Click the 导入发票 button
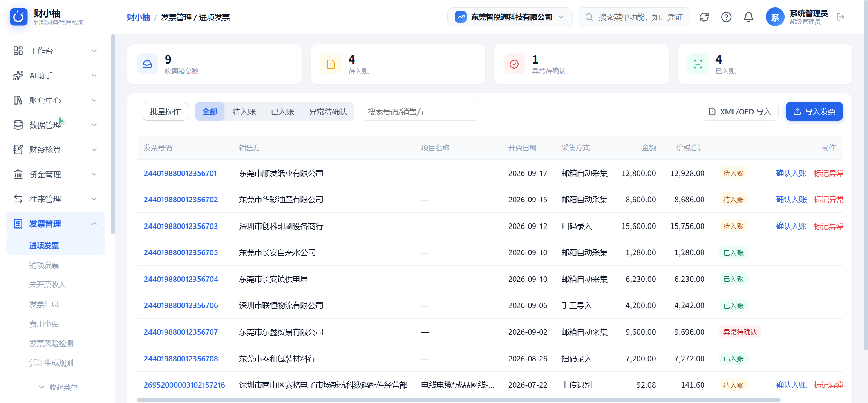Viewport: 868px width, 403px height. coord(814,112)
